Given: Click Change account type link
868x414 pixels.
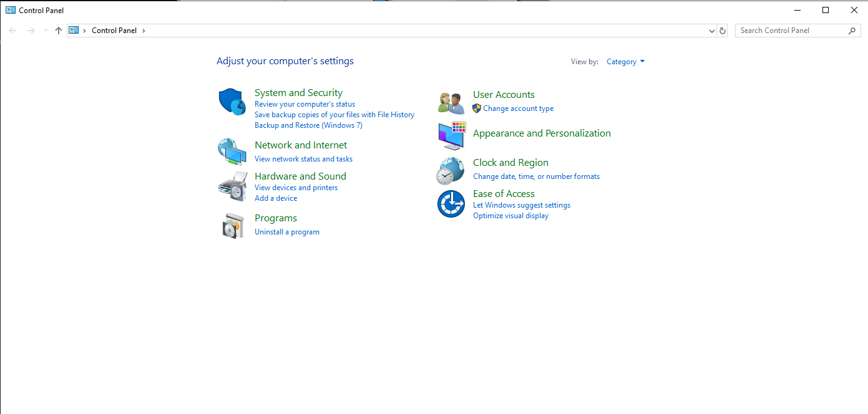Looking at the screenshot, I should (518, 108).
